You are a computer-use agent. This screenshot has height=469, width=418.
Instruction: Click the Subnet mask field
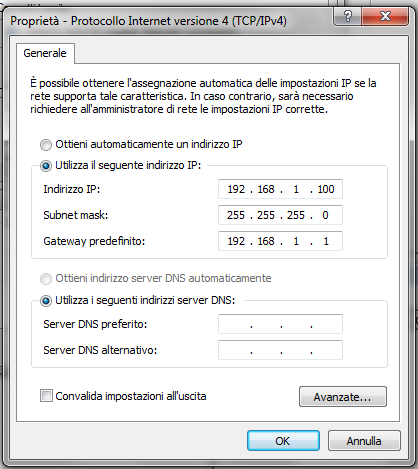[x=280, y=215]
